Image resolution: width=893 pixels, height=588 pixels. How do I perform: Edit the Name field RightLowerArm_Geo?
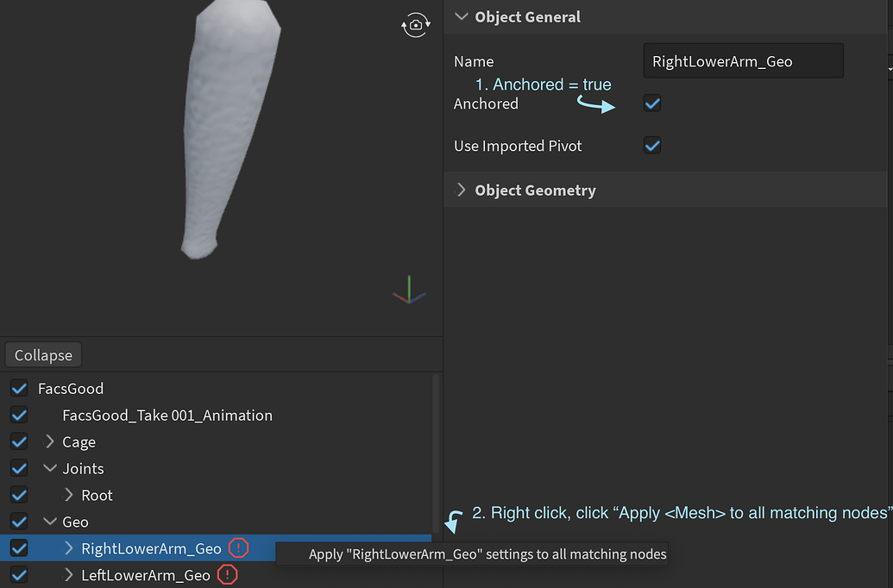tap(743, 61)
